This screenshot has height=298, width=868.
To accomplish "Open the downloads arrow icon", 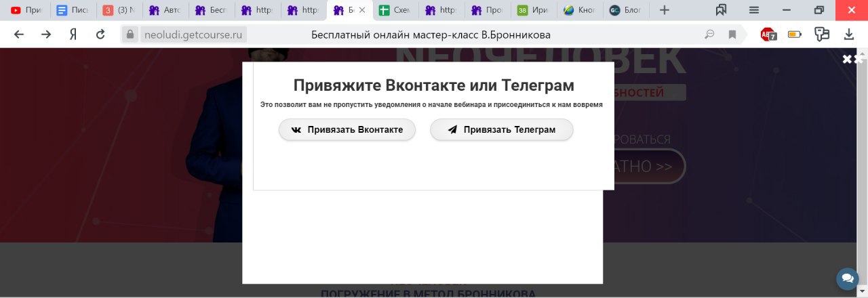I will [x=849, y=35].
